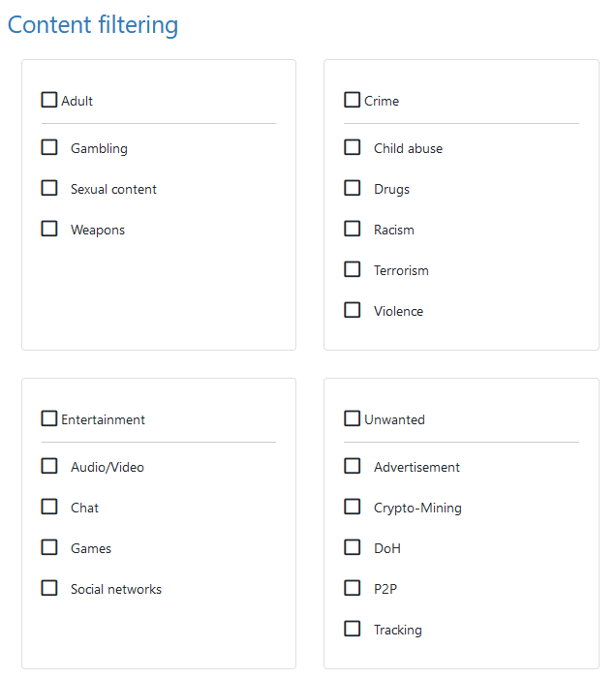The image size is (616, 679).
Task: Toggle Social networks filtering
Action: [x=49, y=588]
